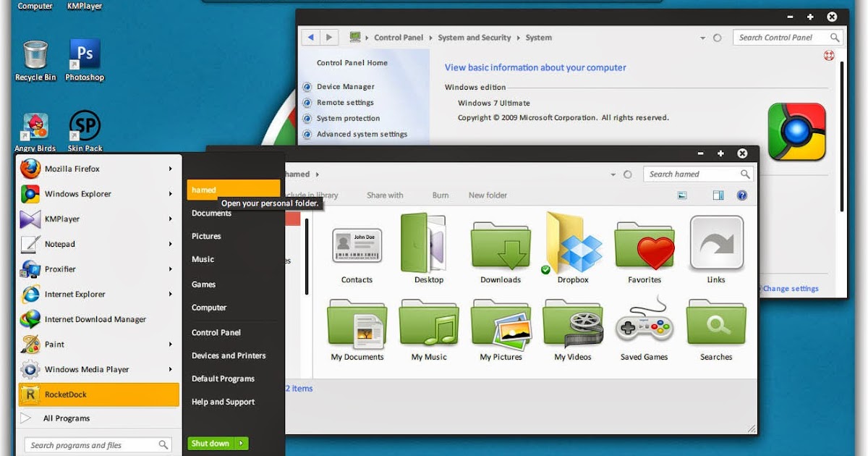The image size is (868, 456).
Task: Click New folder in explorer toolbar
Action: [x=488, y=195]
